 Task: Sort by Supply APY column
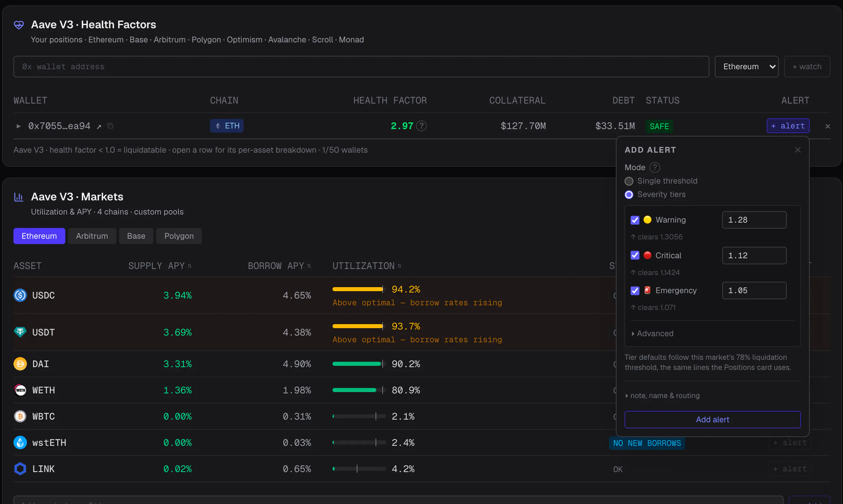click(x=160, y=266)
